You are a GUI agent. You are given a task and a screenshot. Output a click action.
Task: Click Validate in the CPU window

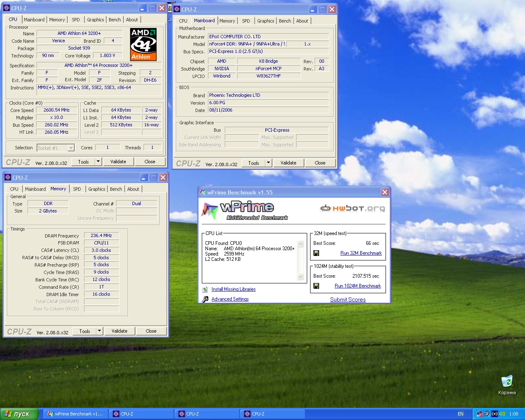coord(118,162)
